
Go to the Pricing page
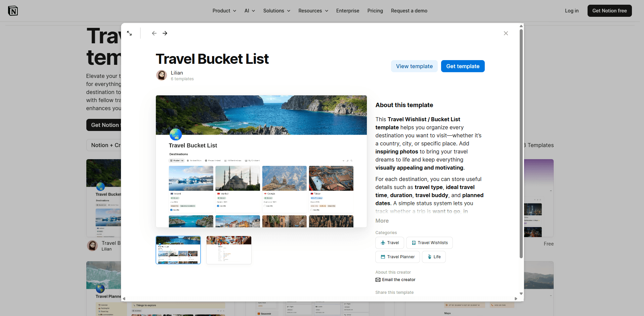tap(375, 11)
